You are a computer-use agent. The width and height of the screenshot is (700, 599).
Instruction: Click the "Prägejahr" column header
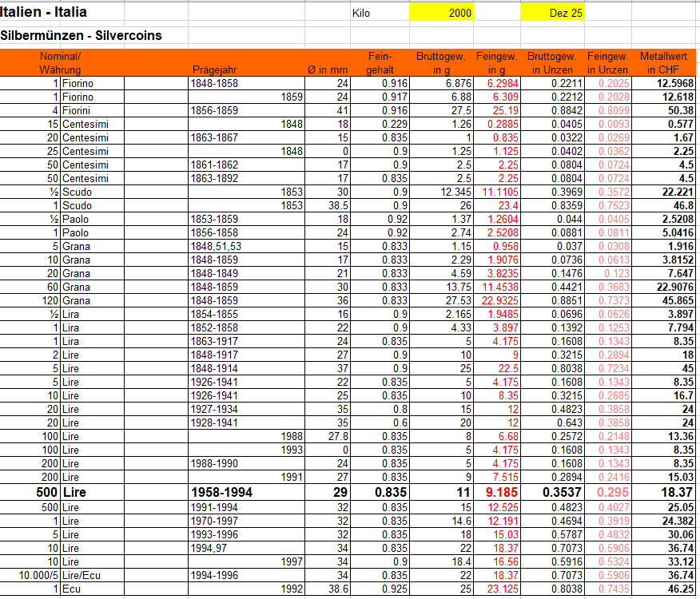point(214,69)
